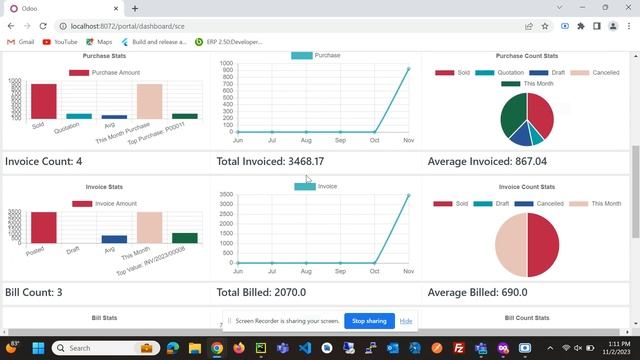Click the Windows taskbar Search box
Image resolution: width=640 pixels, height=360 pixels.
click(106, 348)
